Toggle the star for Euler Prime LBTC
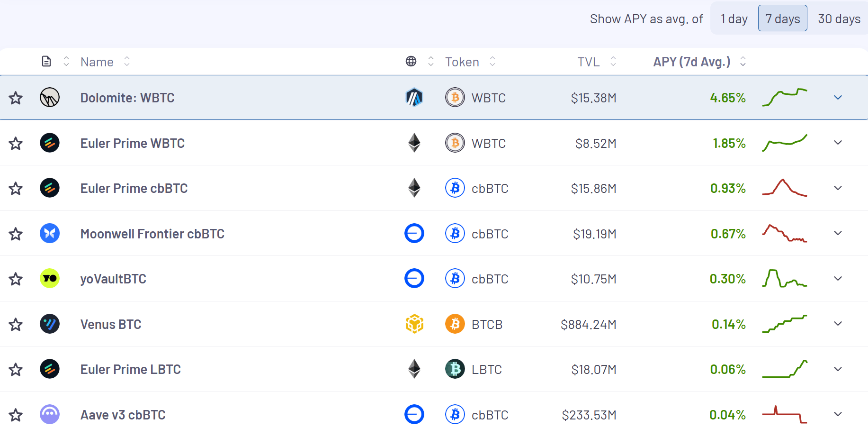Image resolution: width=868 pixels, height=428 pixels. point(16,370)
